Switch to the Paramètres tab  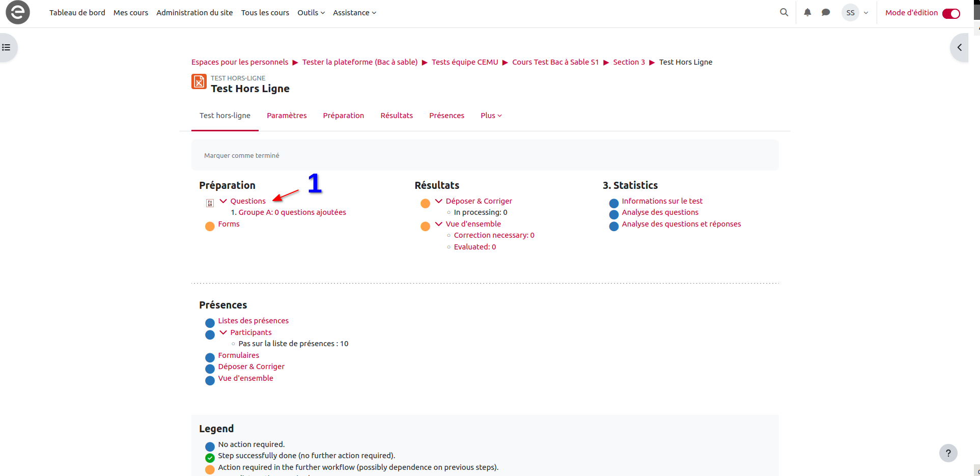287,116
